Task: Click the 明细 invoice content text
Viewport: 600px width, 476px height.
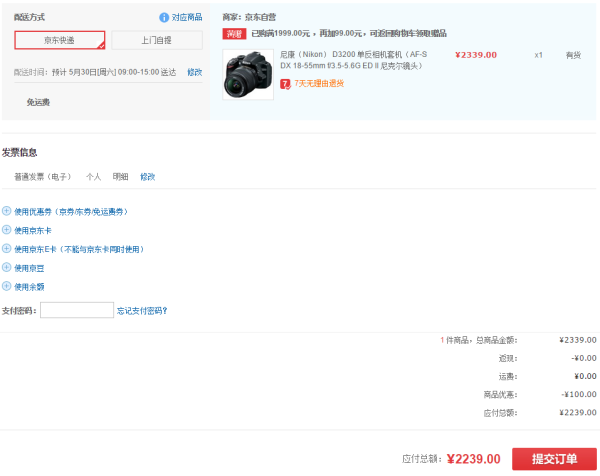Action: pos(120,177)
